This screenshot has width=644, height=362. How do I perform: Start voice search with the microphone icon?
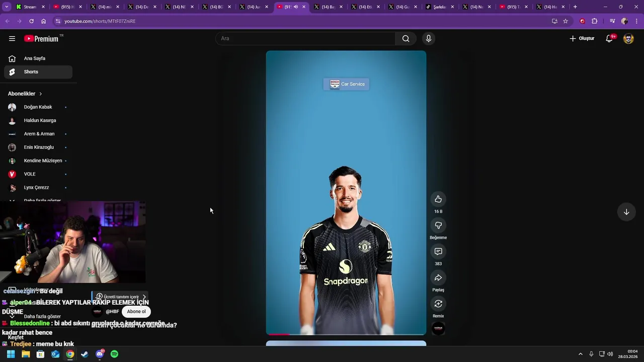(x=429, y=39)
